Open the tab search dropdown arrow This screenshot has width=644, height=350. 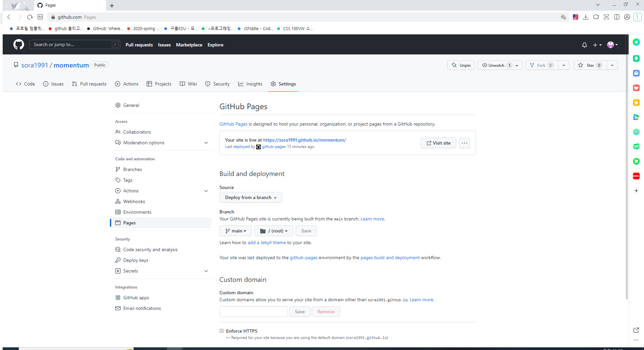(x=598, y=5)
